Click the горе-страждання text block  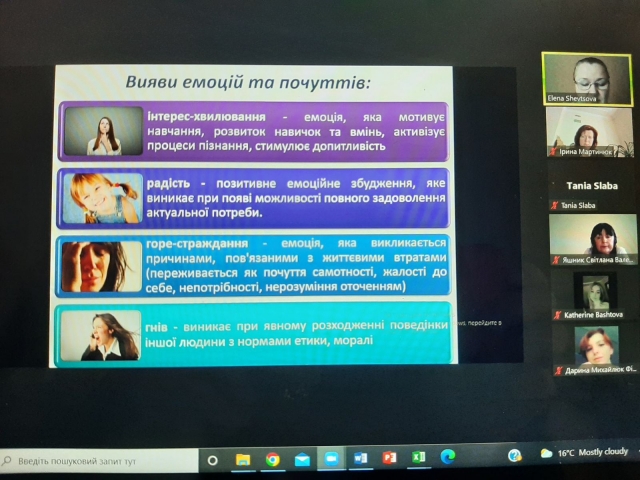click(296, 265)
